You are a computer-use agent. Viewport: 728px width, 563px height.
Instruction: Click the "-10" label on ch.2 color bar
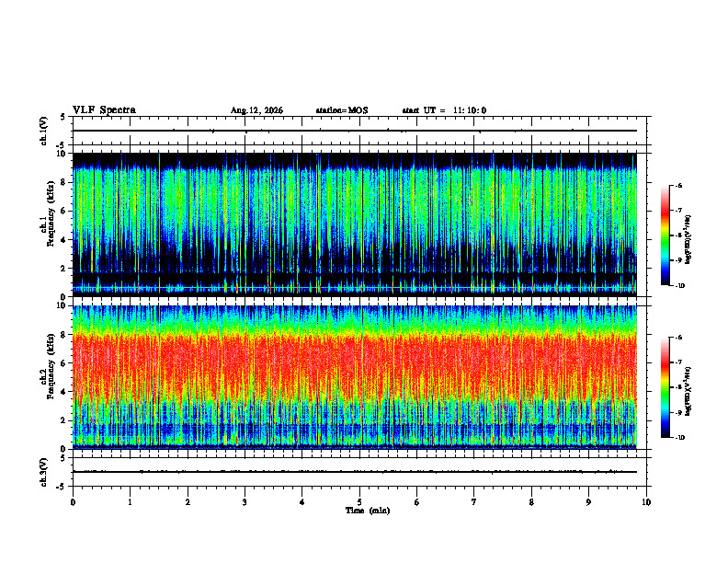coord(680,438)
